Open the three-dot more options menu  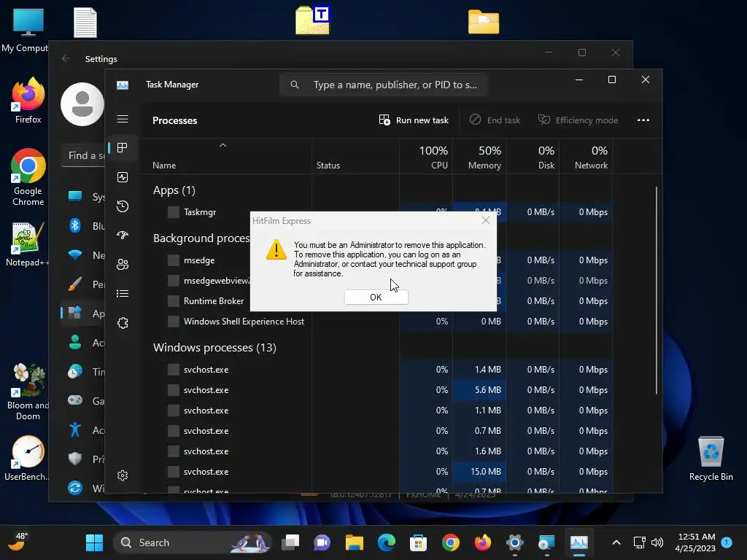[643, 120]
